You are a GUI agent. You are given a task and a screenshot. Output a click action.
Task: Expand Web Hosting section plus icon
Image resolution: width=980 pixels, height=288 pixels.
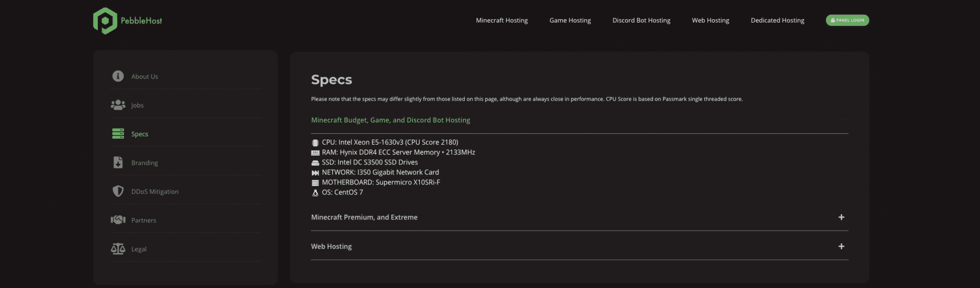click(x=841, y=246)
